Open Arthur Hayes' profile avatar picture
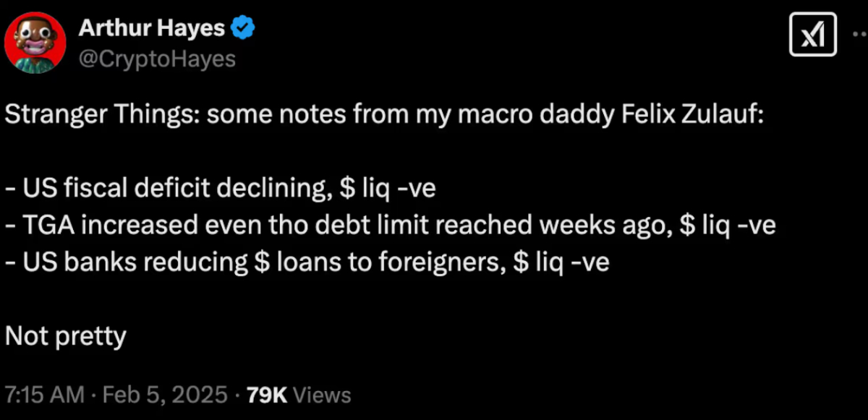Image resolution: width=868 pixels, height=420 pixels. coord(37,43)
